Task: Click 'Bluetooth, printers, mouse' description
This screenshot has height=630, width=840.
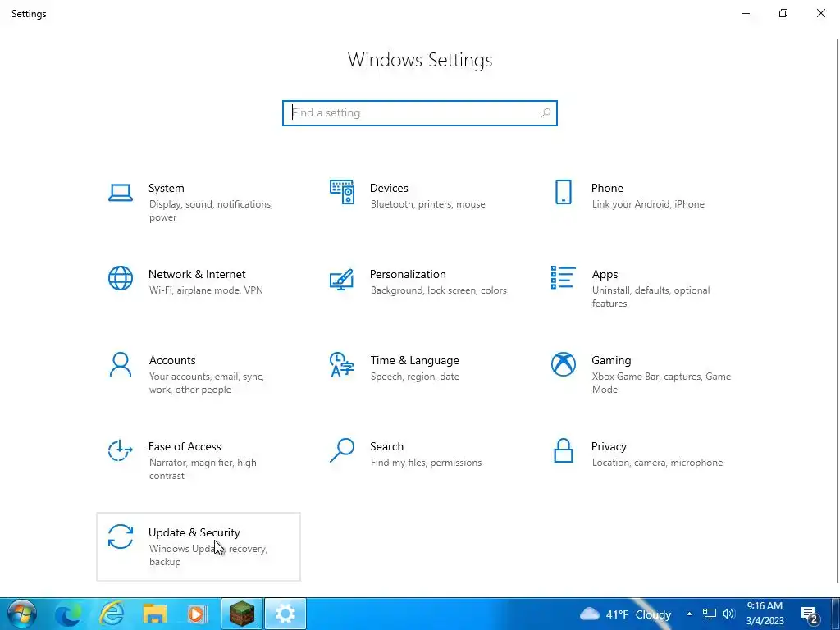Action: point(427,204)
